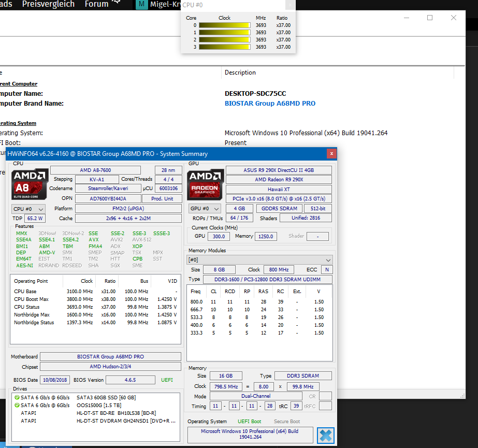Click the AMD Radeon Graphics logo
478x448 pixels.
(x=206, y=184)
